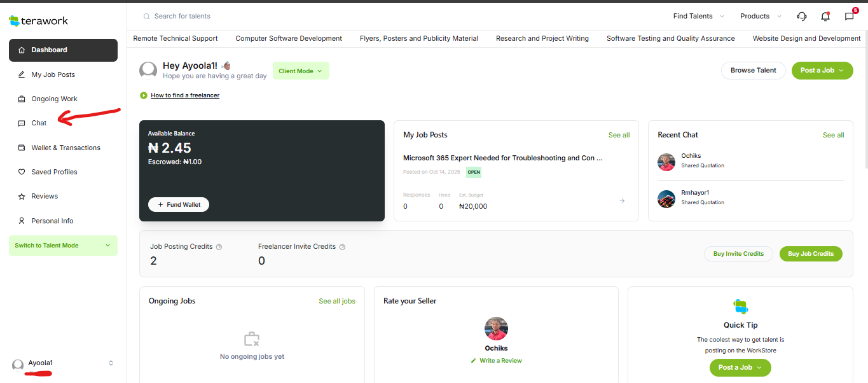The height and width of the screenshot is (383, 868).
Task: Click the Job Posting Credits info icon
Action: 219,247
